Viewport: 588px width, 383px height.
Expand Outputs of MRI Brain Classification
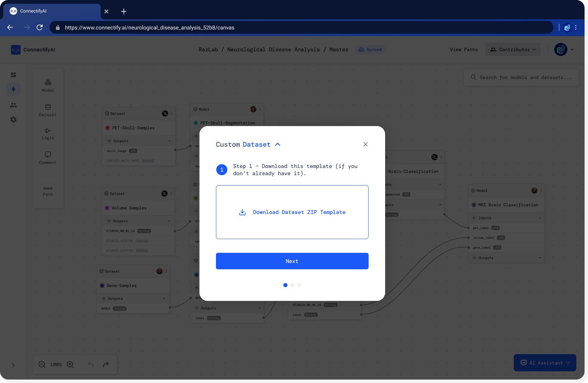540,258
